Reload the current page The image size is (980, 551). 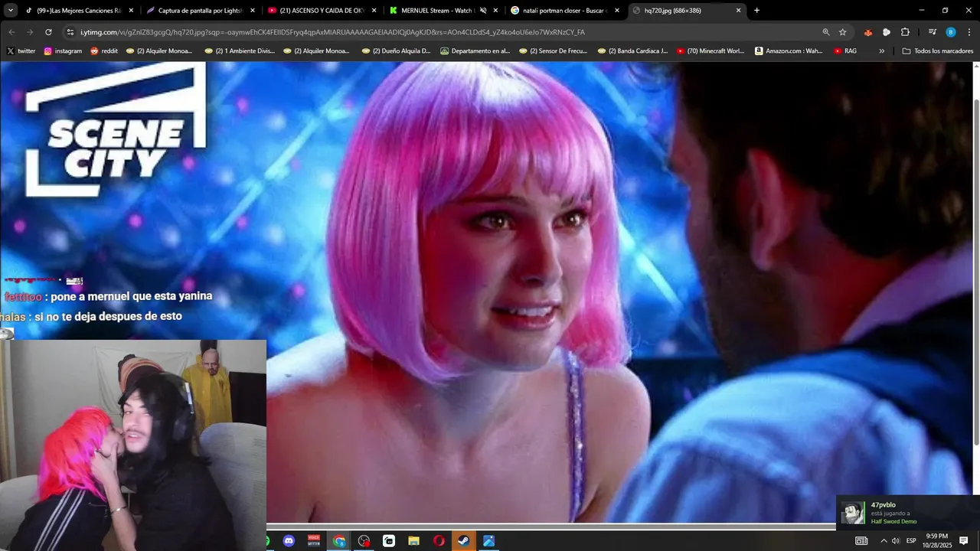(x=48, y=32)
